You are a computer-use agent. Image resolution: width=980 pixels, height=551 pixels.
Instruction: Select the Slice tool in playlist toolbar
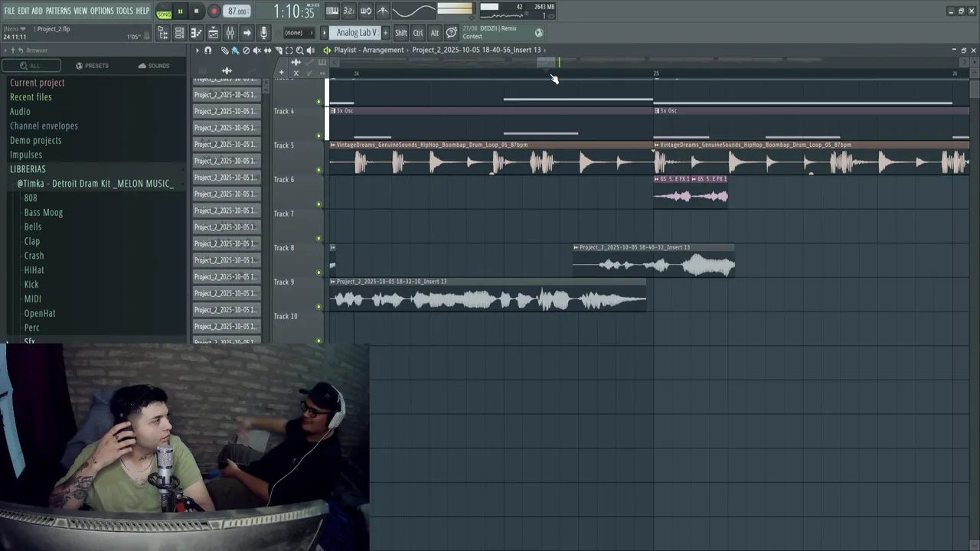click(279, 51)
